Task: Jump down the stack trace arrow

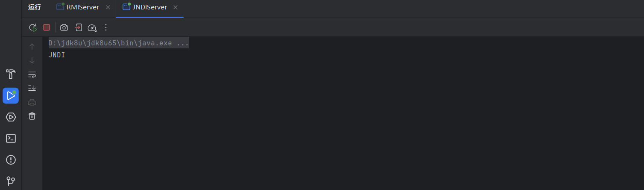Action: (x=32, y=60)
